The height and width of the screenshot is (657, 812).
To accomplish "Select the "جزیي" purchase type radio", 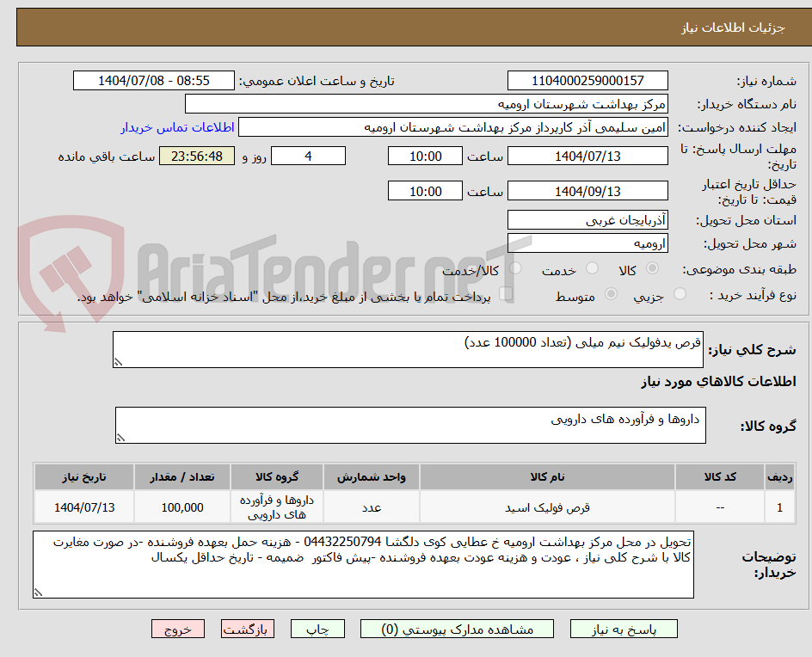I will point(679,295).
